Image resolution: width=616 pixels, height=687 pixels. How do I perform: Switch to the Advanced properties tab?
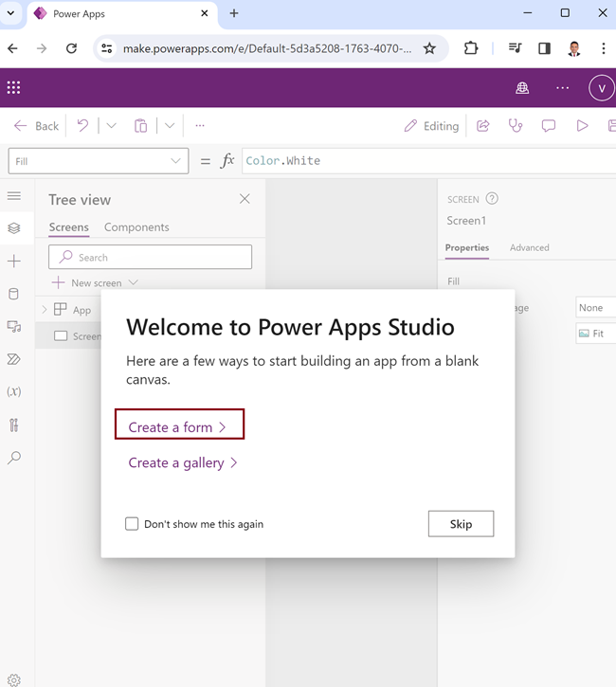(529, 247)
